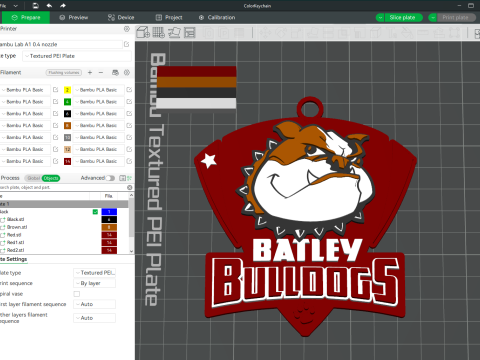Click the brown filament 8 color swatch

coord(67,125)
